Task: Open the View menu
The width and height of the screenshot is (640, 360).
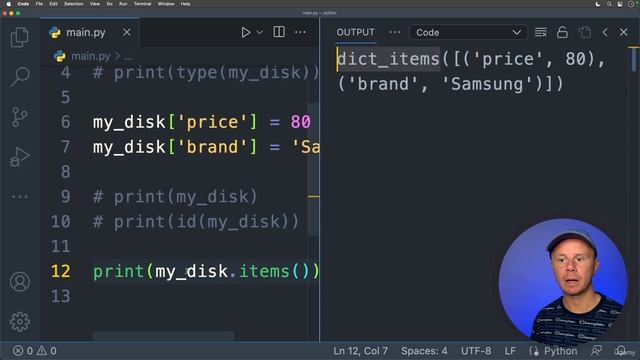Action: (95, 4)
